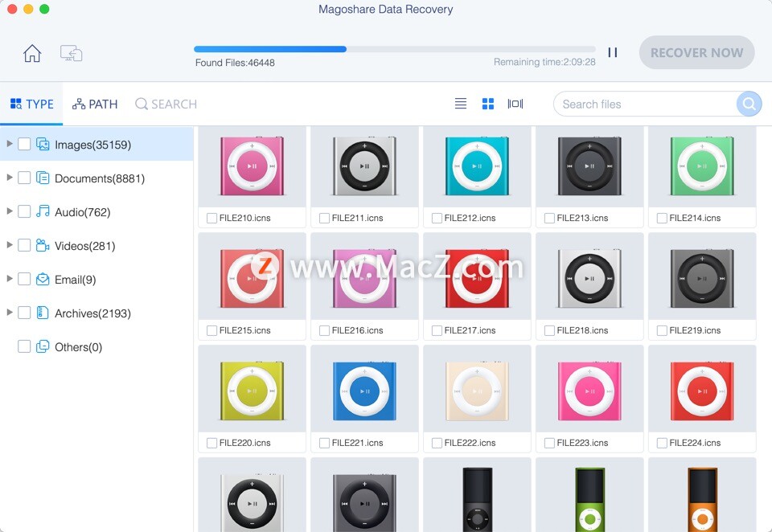Click the Remaining time:2:09:28 text
This screenshot has height=532, width=772.
pos(544,62)
